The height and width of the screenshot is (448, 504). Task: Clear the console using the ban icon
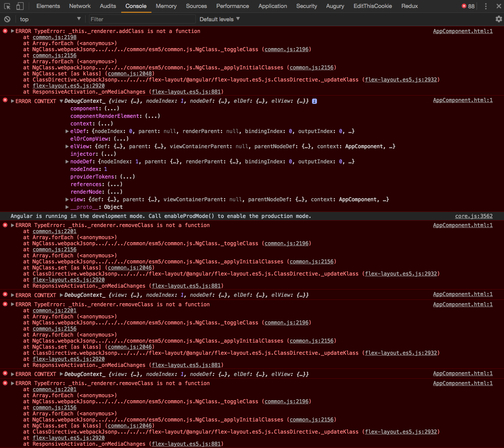click(x=7, y=19)
